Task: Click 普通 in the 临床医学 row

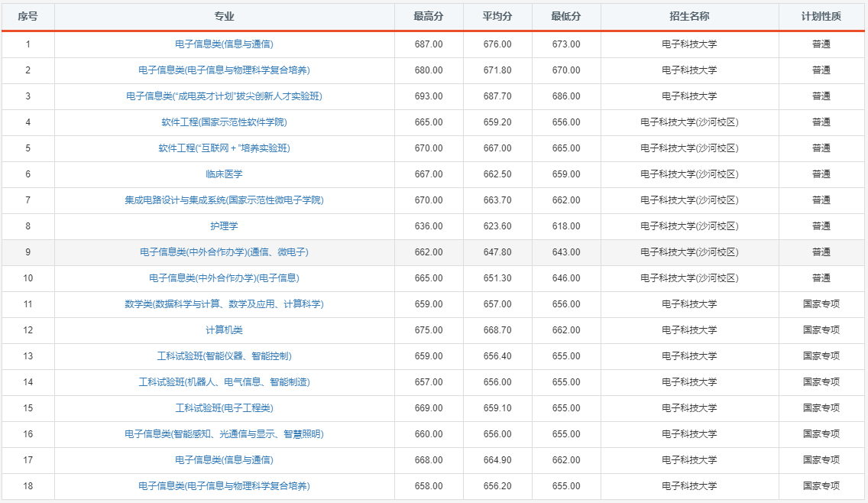Action: 821,174
